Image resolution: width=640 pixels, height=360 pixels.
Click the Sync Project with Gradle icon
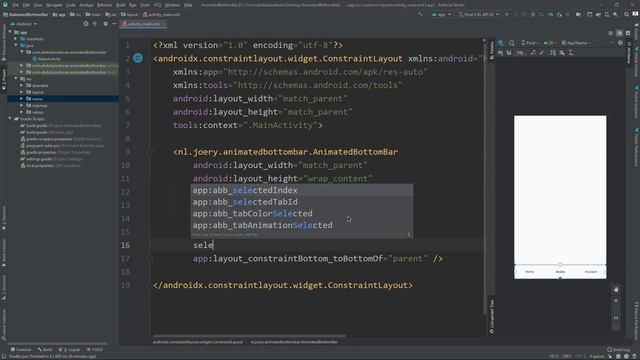point(598,14)
